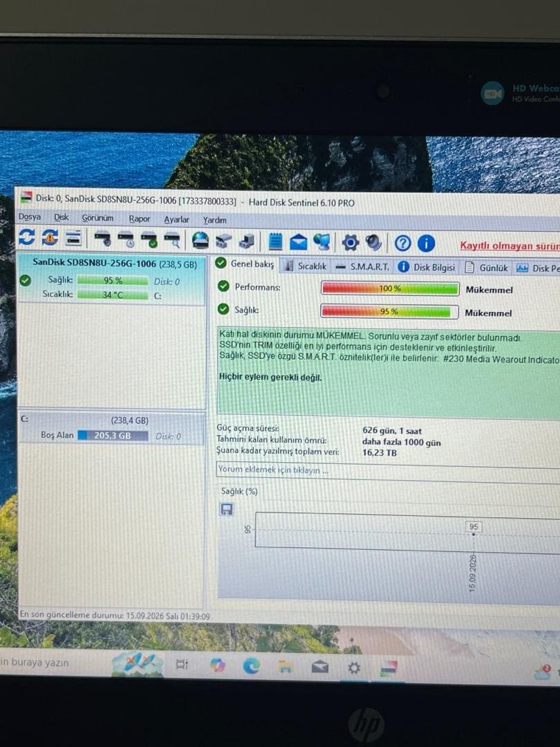Open the Yardım menu
The image size is (560, 747).
coord(215,220)
